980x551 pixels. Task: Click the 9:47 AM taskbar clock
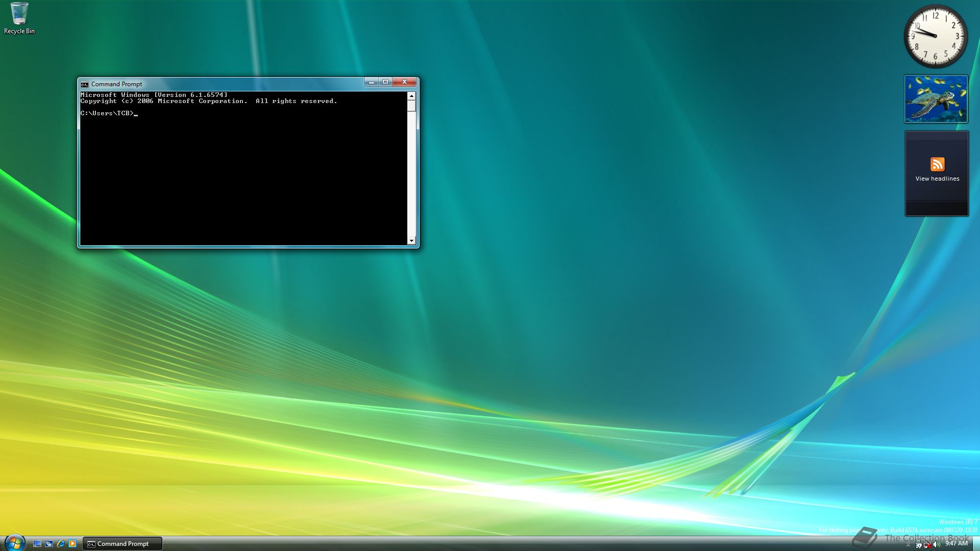click(x=957, y=543)
